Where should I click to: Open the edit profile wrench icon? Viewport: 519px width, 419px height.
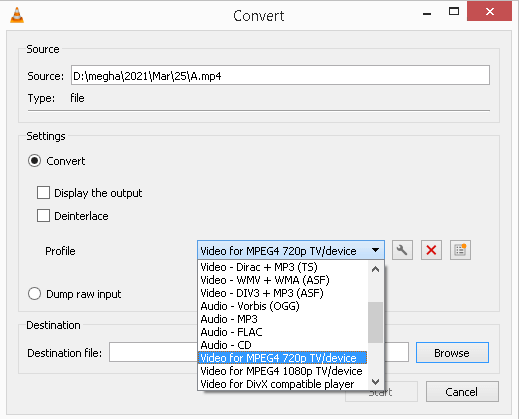402,250
